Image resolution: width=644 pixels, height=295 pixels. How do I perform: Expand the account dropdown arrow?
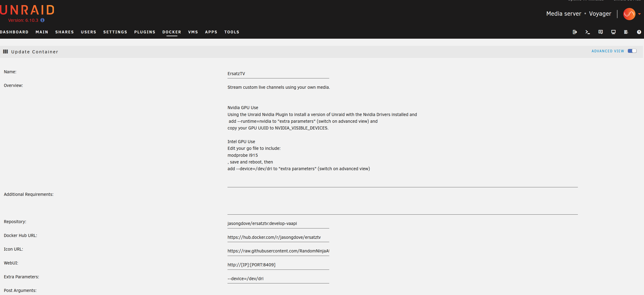point(640,14)
